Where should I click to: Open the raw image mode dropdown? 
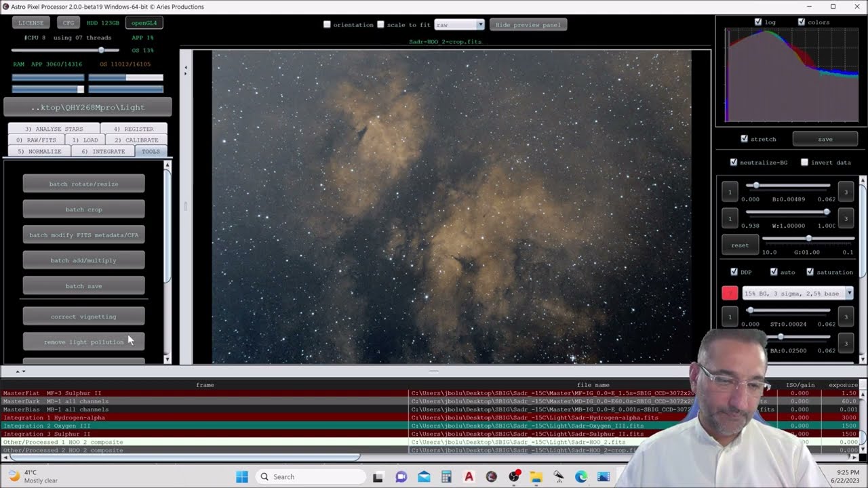coord(459,24)
